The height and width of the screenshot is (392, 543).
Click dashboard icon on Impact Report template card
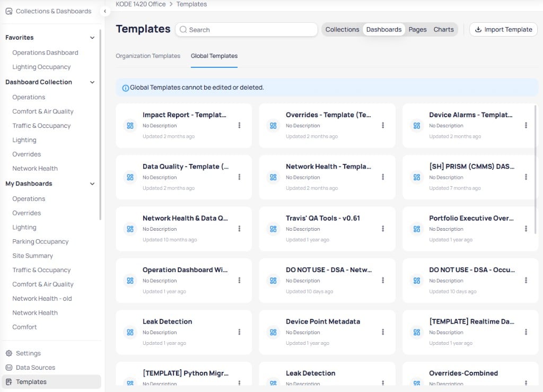pyautogui.click(x=130, y=126)
